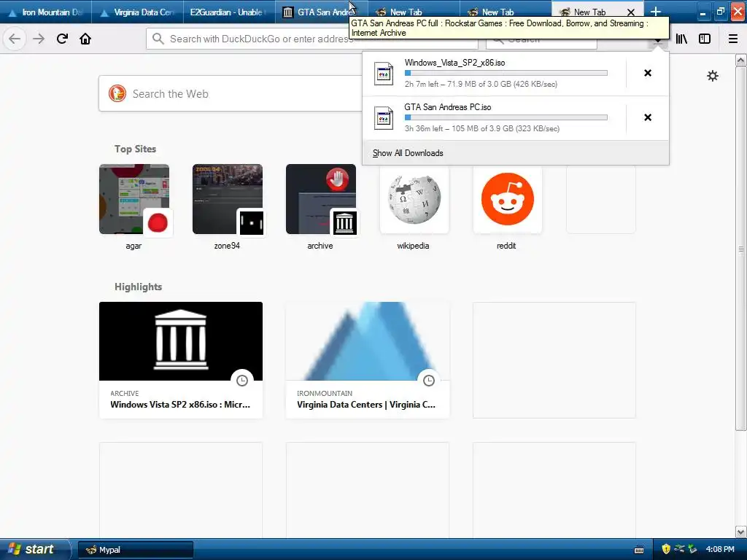Close the active New Tab
This screenshot has height=560, width=747.
(x=631, y=12)
